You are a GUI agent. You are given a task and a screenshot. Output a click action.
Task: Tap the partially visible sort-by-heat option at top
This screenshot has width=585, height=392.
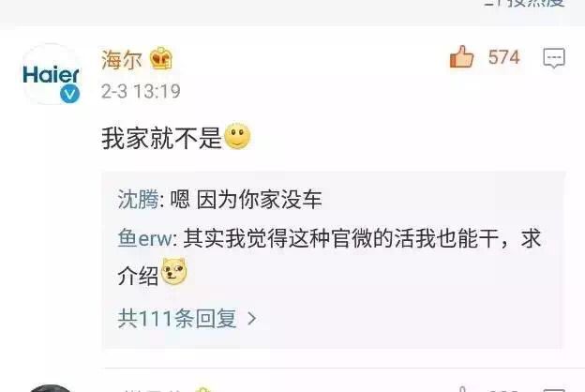click(x=525, y=3)
